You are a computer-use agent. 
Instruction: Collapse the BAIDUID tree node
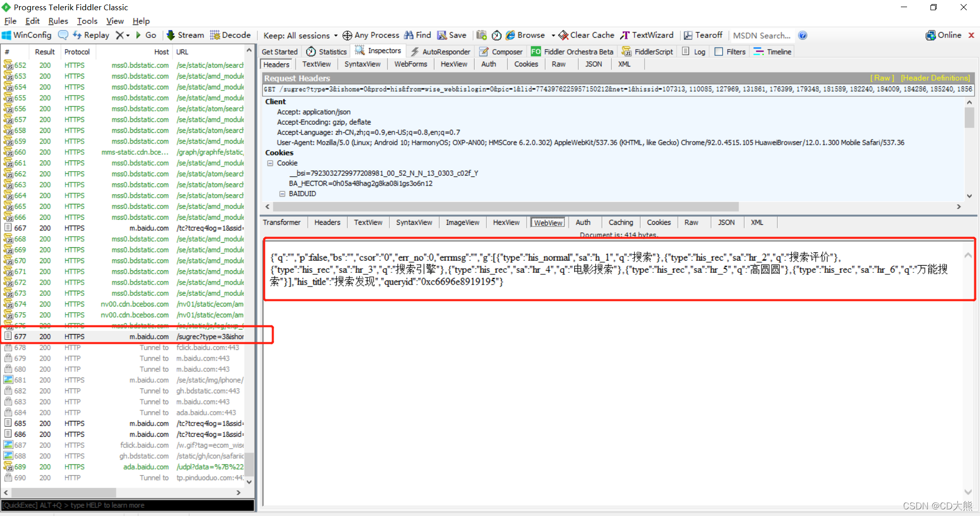[282, 194]
